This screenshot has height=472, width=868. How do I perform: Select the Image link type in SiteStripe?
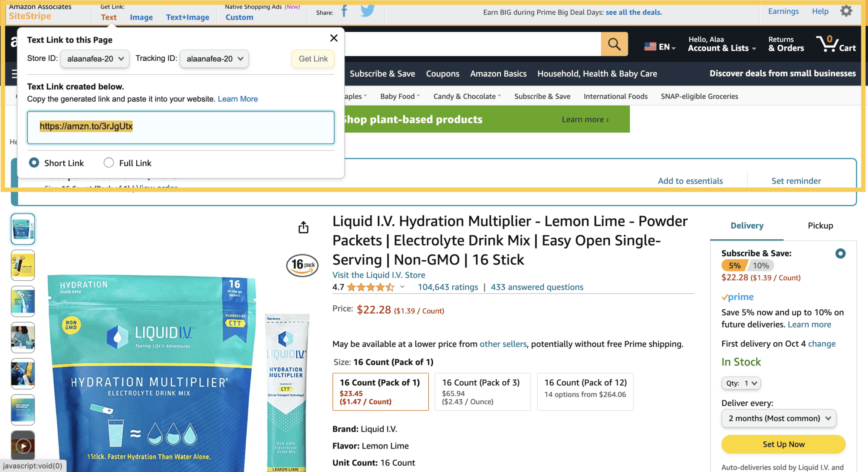tap(141, 17)
